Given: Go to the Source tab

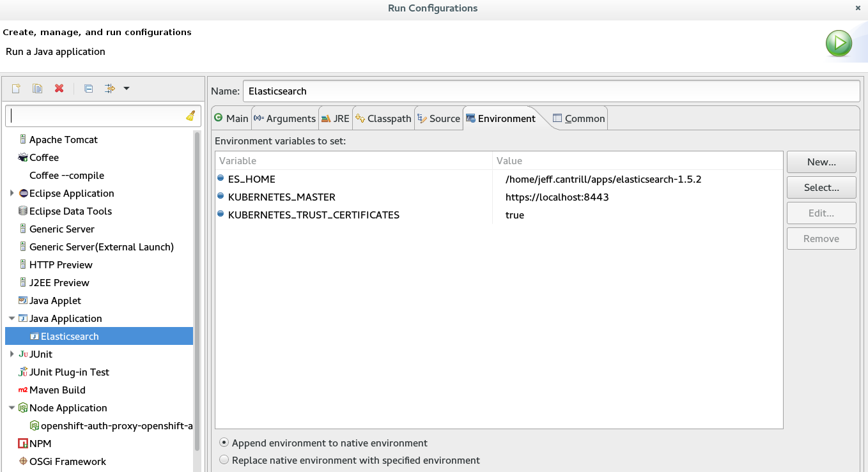Looking at the screenshot, I should point(438,118).
